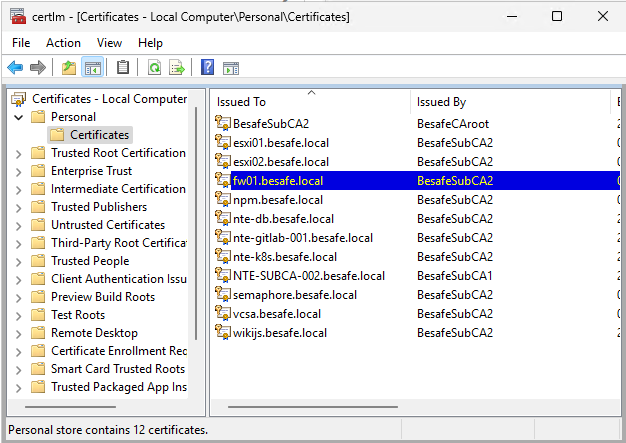The image size is (626, 443).
Task: Sort by Issued To column header
Action: tap(311, 102)
